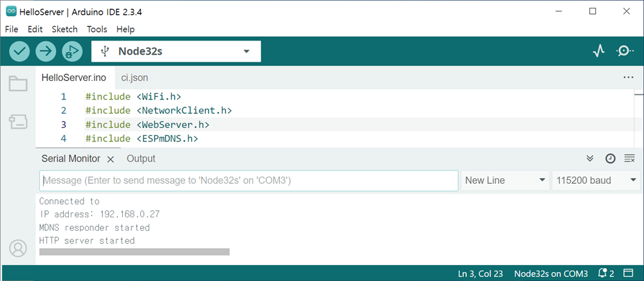This screenshot has width=644, height=281.
Task: Toggle timestamp clock icon
Action: 611,158
